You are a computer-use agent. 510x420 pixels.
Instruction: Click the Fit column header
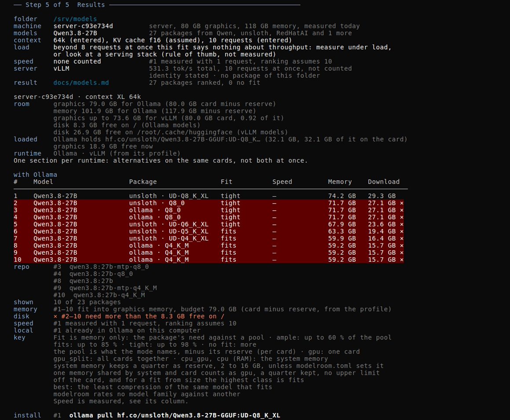[227, 182]
